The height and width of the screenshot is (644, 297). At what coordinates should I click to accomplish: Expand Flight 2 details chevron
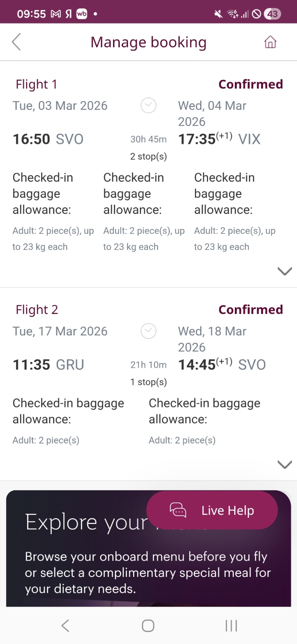tap(285, 464)
